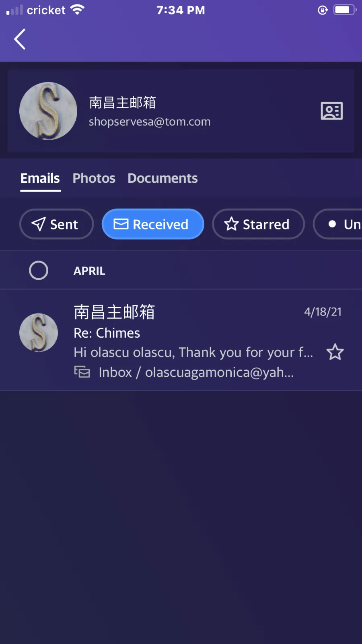Tap the sender avatar in email row
This screenshot has height=644, width=362.
pos(39,332)
